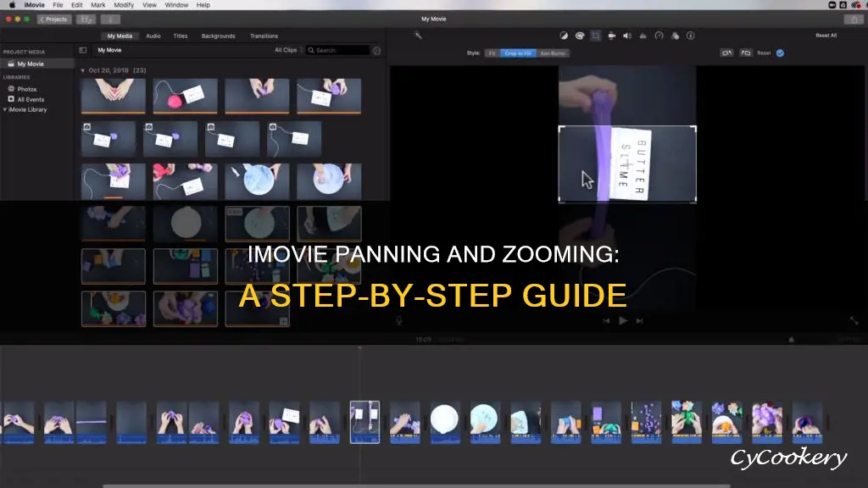Click the magic wand auto-enhance icon
Screen dimensions: 868x488
[418, 36]
